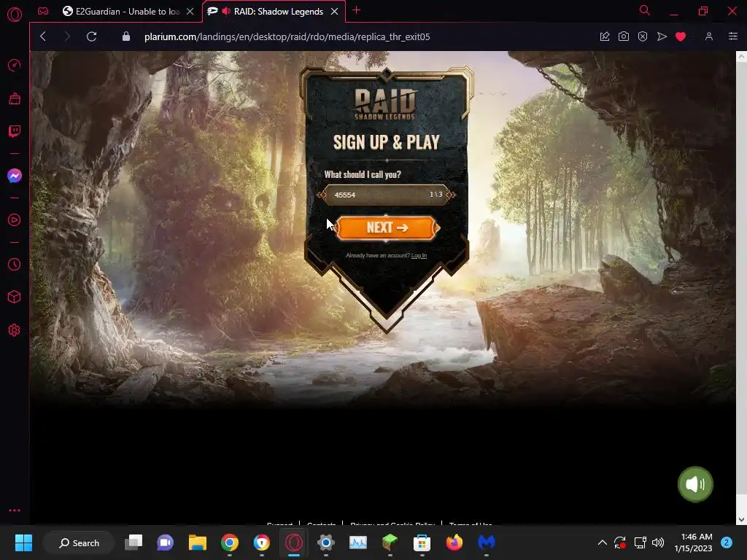Click scrollbar down arrow
Image resolution: width=747 pixels, height=560 pixels.
[x=741, y=519]
